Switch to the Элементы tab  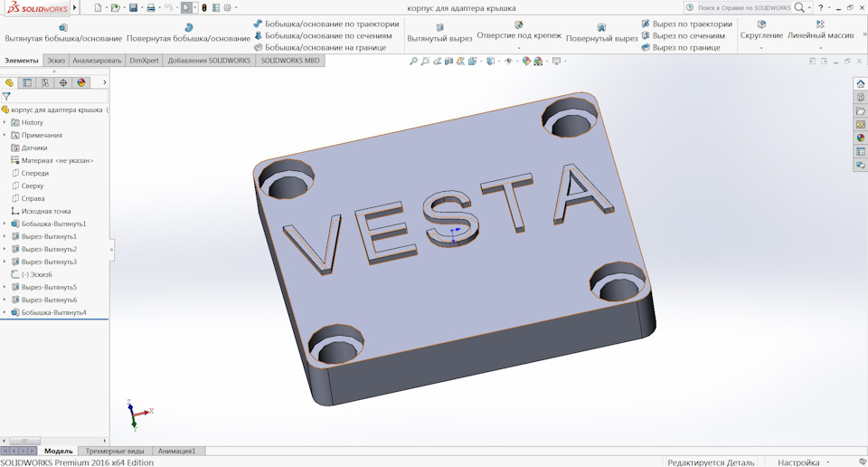click(22, 61)
